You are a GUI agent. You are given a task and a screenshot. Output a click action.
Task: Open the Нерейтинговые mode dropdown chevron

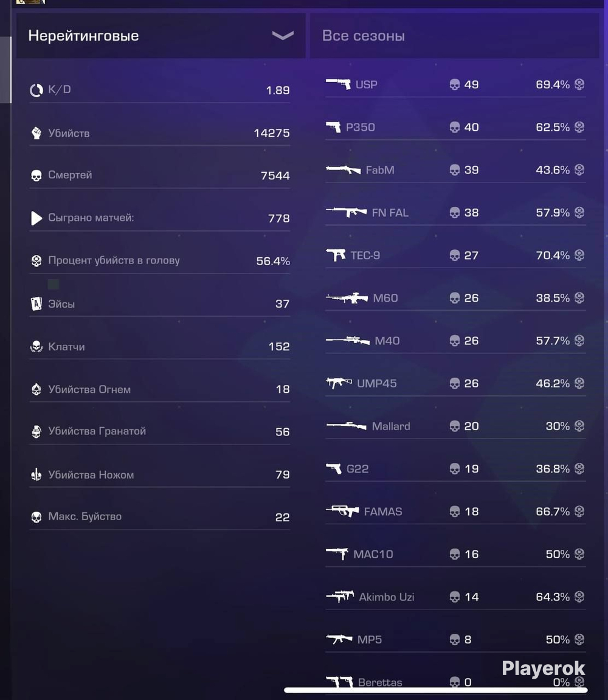tap(283, 36)
